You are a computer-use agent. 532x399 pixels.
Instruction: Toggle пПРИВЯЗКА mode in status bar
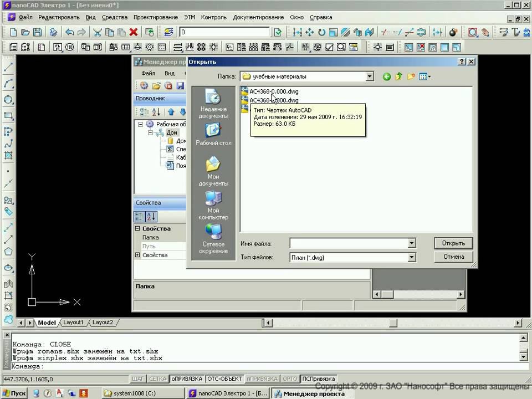click(x=262, y=378)
